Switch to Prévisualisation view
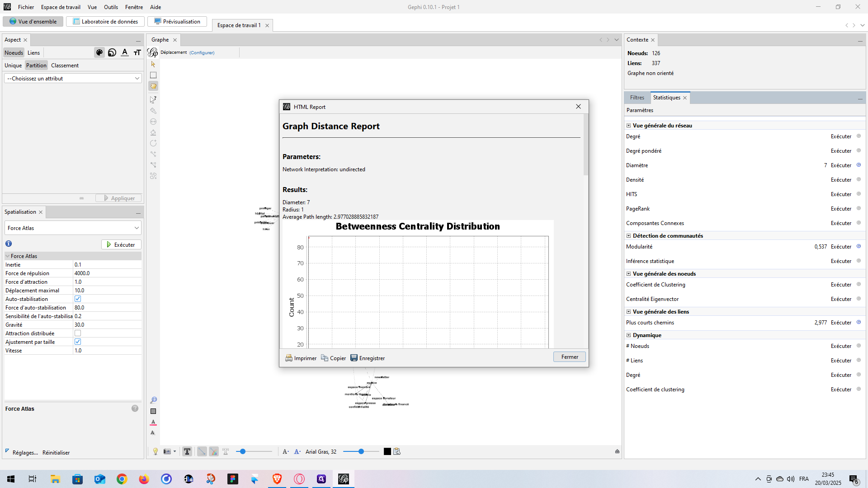 (177, 21)
